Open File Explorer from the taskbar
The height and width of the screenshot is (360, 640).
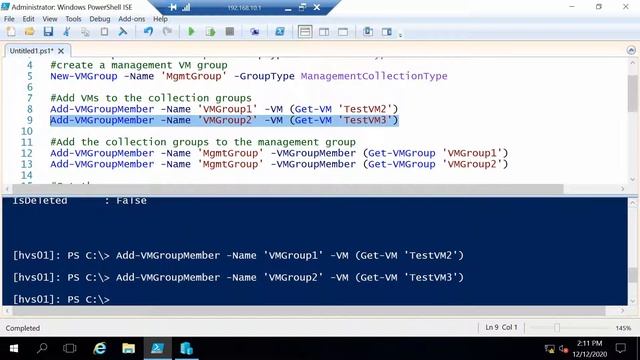pos(128,349)
